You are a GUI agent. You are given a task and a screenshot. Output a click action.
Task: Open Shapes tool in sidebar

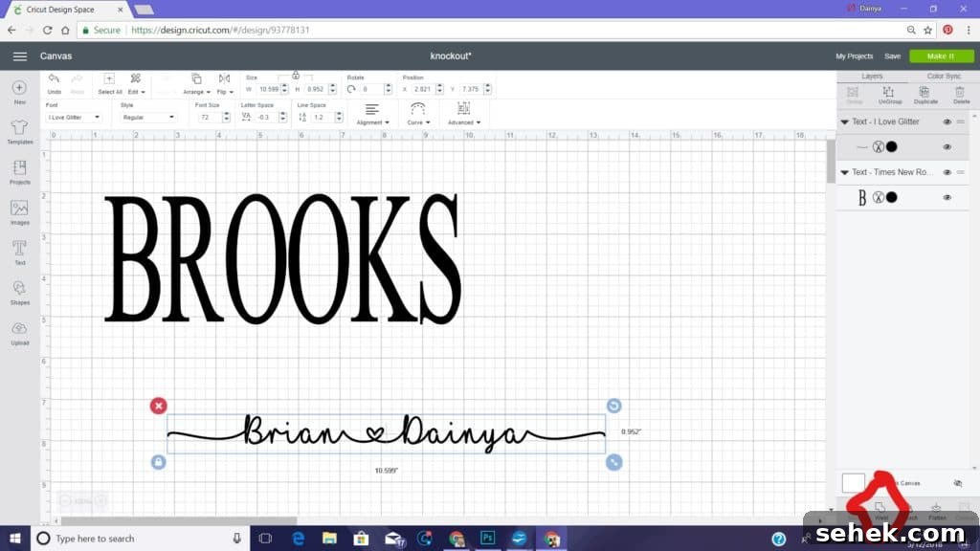(19, 293)
